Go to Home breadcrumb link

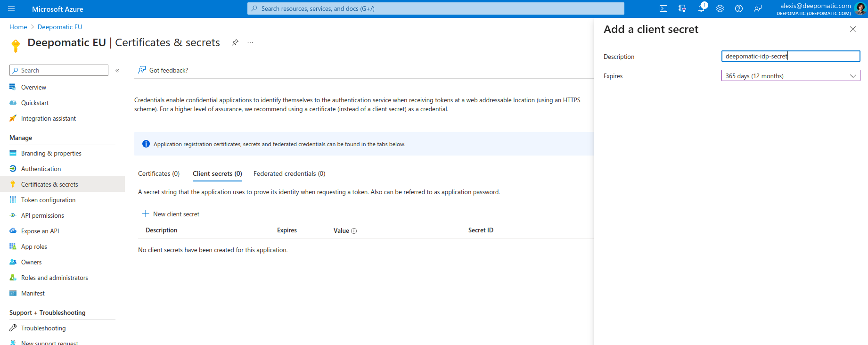(18, 27)
